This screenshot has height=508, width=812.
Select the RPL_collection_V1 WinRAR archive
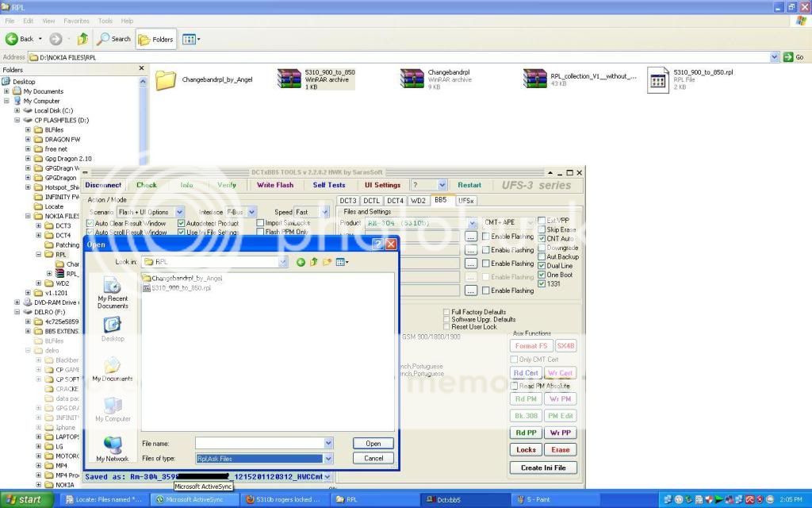(580, 79)
